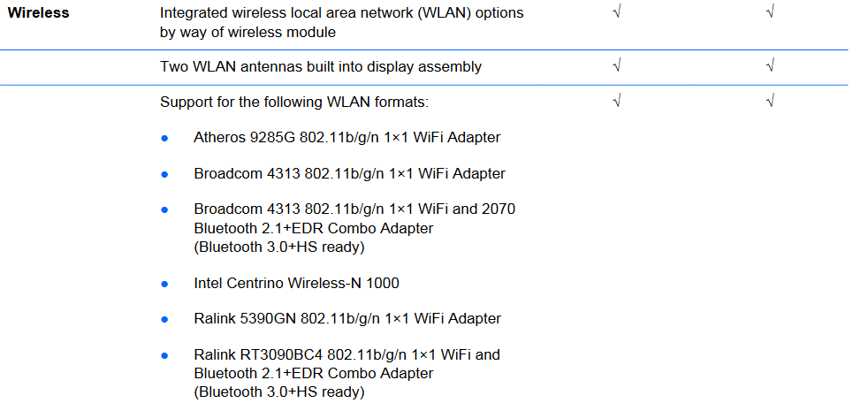Click second checkmark in WLAN formats support row
868x403 pixels.
click(x=771, y=101)
